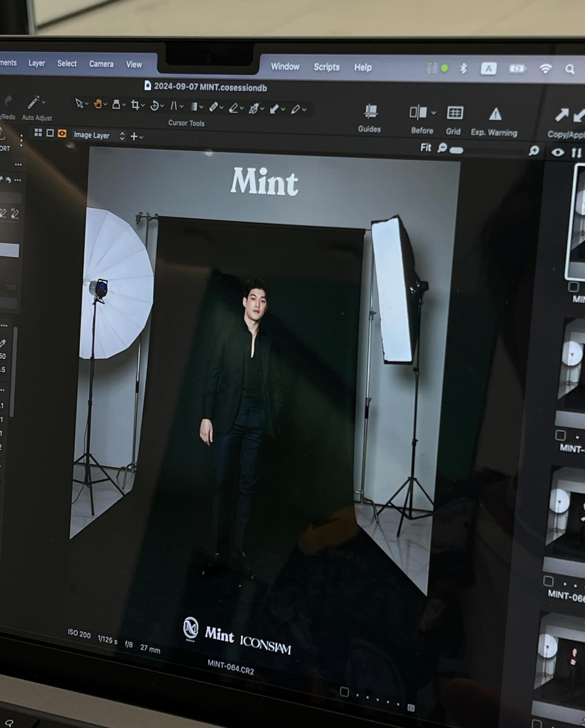Select the Rotate straighten tool

coord(154,106)
